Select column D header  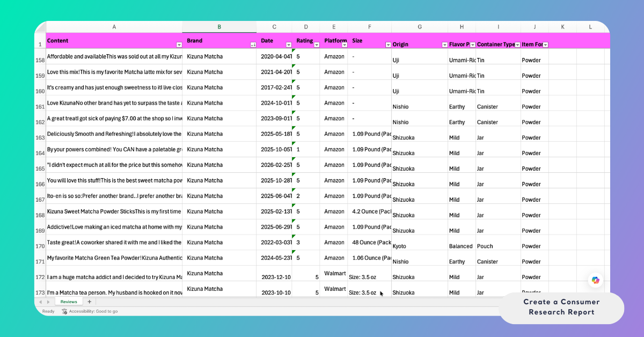tap(306, 27)
